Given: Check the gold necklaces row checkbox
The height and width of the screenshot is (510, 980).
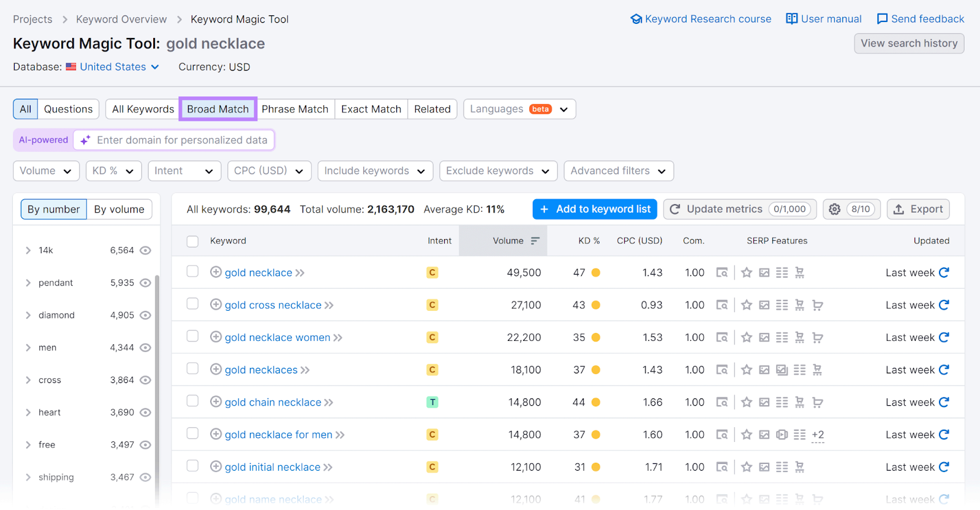Looking at the screenshot, I should pyautogui.click(x=192, y=369).
